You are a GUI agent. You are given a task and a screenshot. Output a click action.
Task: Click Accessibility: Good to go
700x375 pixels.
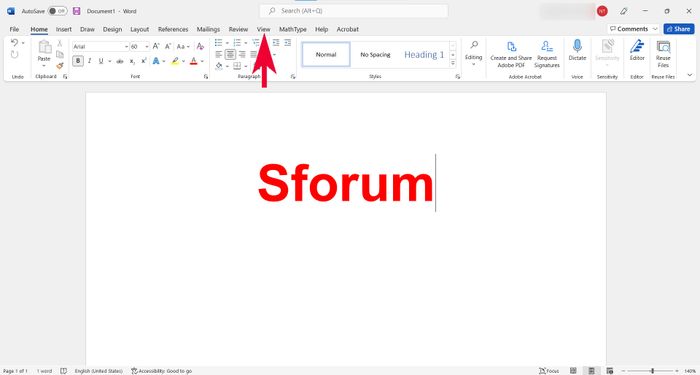[162, 371]
